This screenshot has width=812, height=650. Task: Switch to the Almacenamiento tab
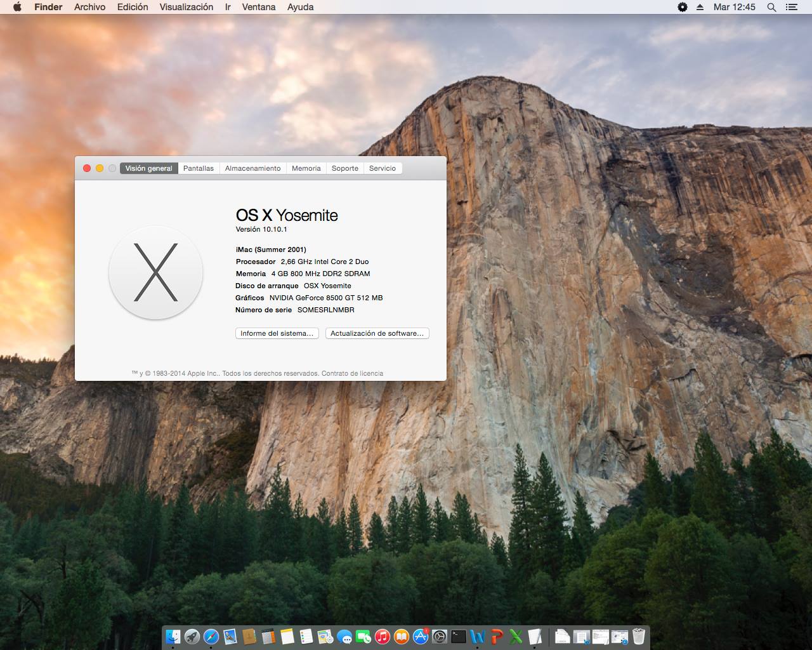(x=252, y=168)
